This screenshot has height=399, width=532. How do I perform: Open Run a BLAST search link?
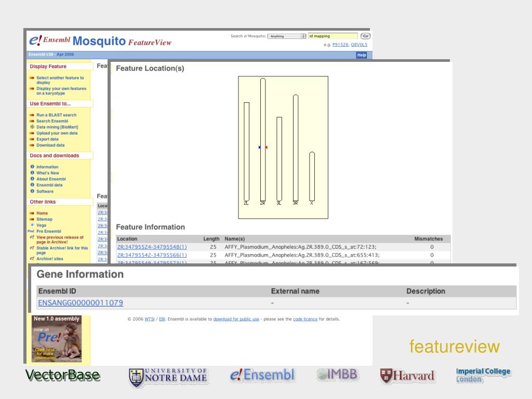click(x=56, y=115)
